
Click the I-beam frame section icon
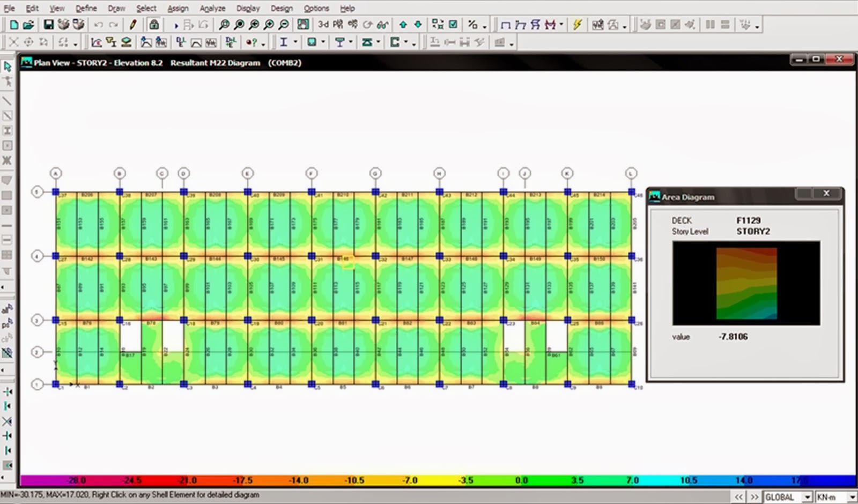[284, 42]
